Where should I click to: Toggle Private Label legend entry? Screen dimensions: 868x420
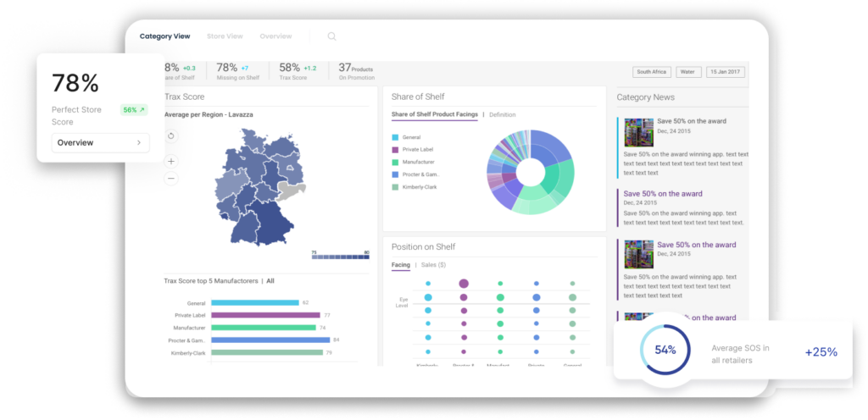pos(418,149)
